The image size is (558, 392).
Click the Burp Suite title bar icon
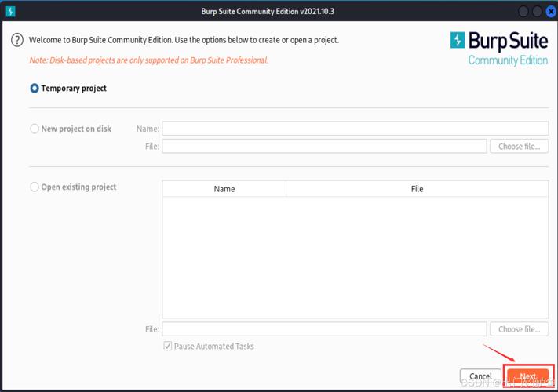tap(11, 12)
